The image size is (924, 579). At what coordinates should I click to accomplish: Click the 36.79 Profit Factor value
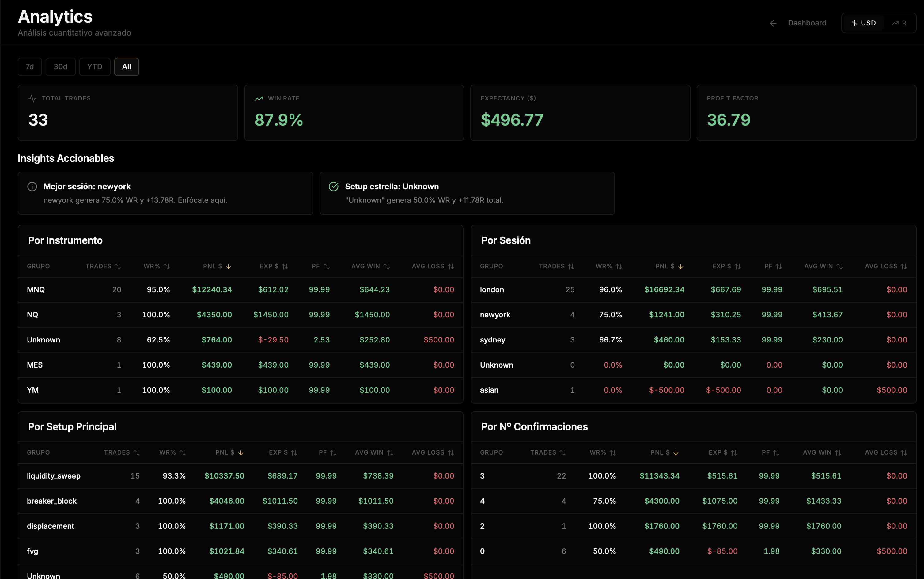(x=728, y=120)
